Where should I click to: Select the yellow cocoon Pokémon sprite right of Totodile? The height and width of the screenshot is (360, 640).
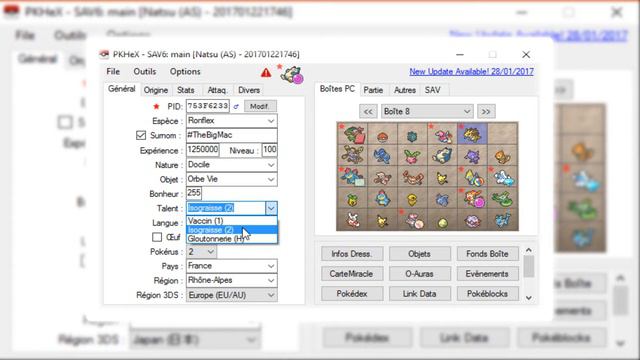pyautogui.click(x=412, y=200)
